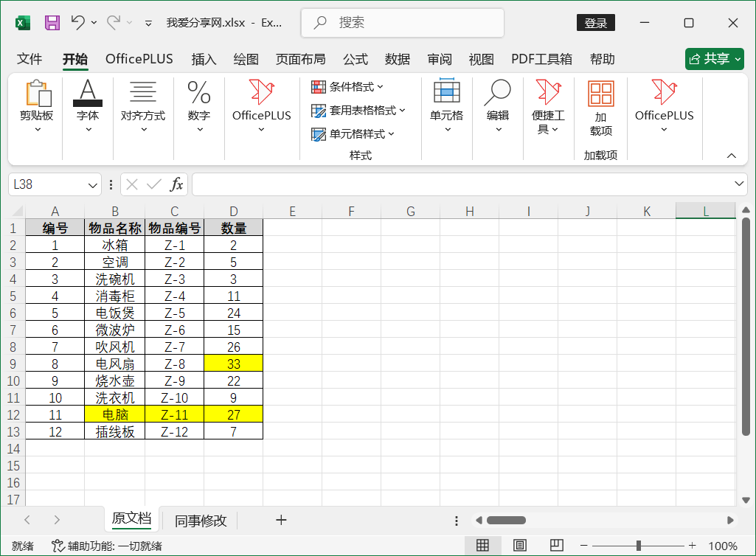756x556 pixels.
Task: Open the 单元格样式 cell styles gallery
Action: click(x=352, y=136)
